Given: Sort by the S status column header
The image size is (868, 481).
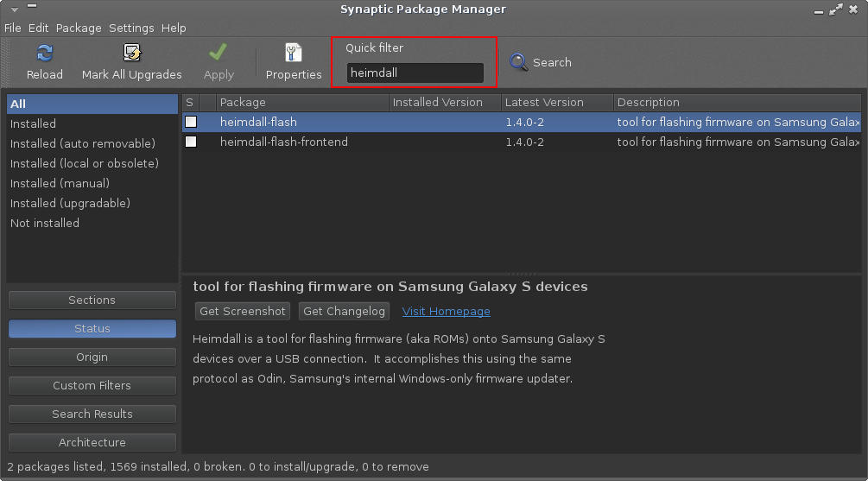Looking at the screenshot, I should point(190,103).
